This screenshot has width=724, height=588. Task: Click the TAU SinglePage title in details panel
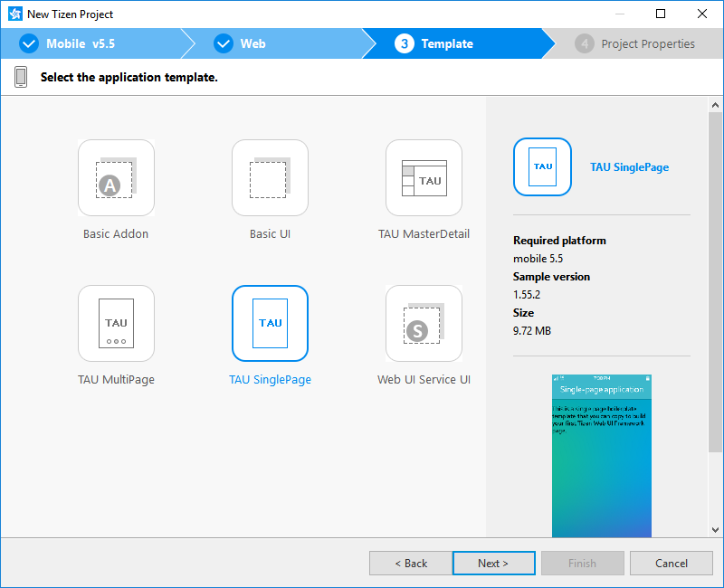pyautogui.click(x=629, y=167)
